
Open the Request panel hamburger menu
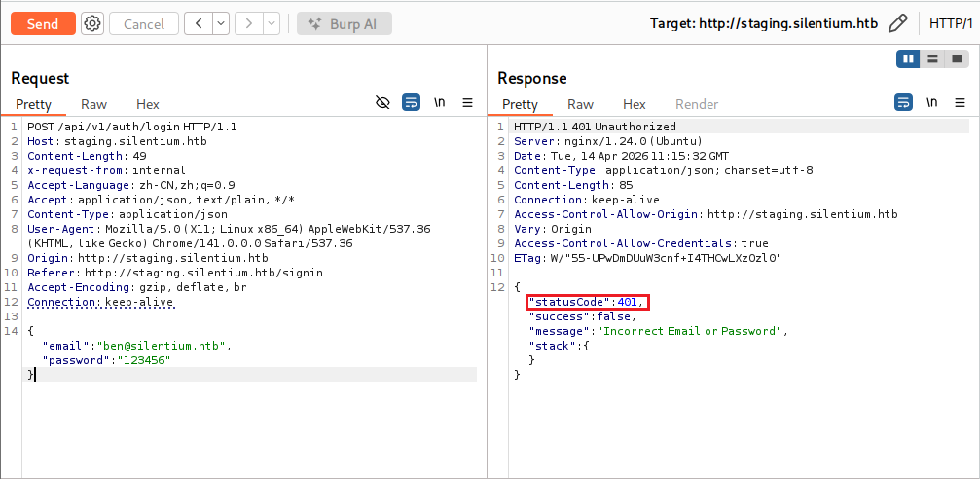click(467, 102)
